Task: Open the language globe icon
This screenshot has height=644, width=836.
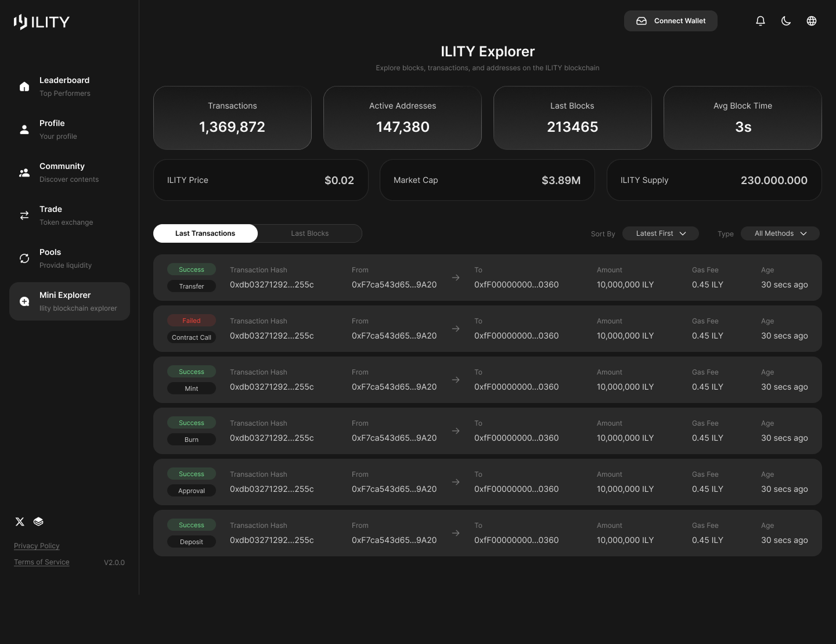Action: [x=812, y=21]
